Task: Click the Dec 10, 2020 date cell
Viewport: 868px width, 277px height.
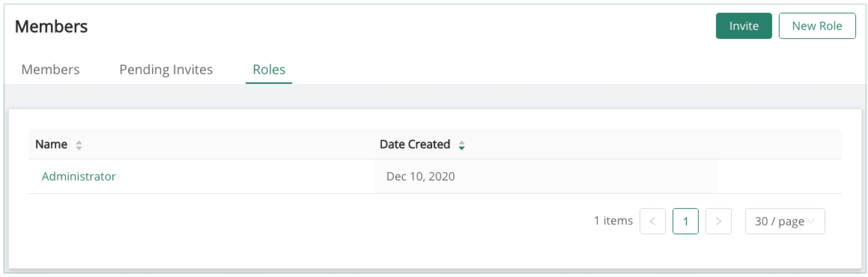Action: 420,176
